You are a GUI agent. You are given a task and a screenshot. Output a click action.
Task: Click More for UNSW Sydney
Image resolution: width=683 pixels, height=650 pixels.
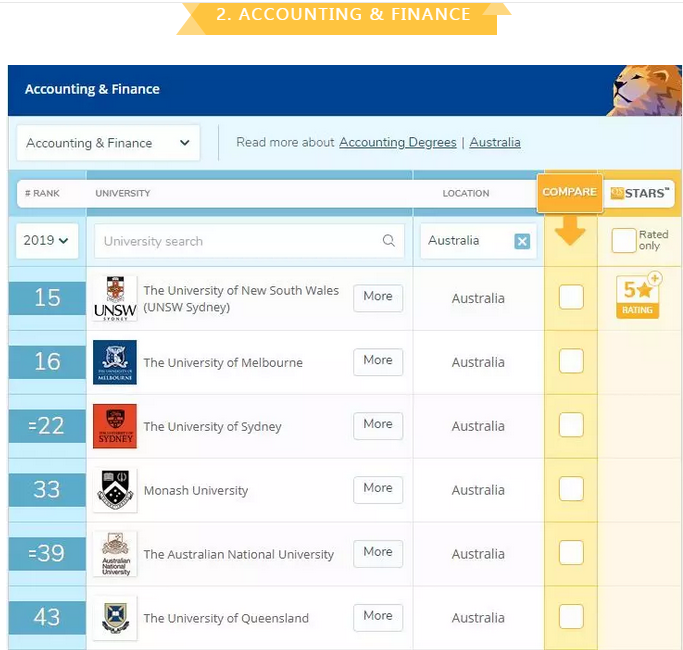coord(378,298)
